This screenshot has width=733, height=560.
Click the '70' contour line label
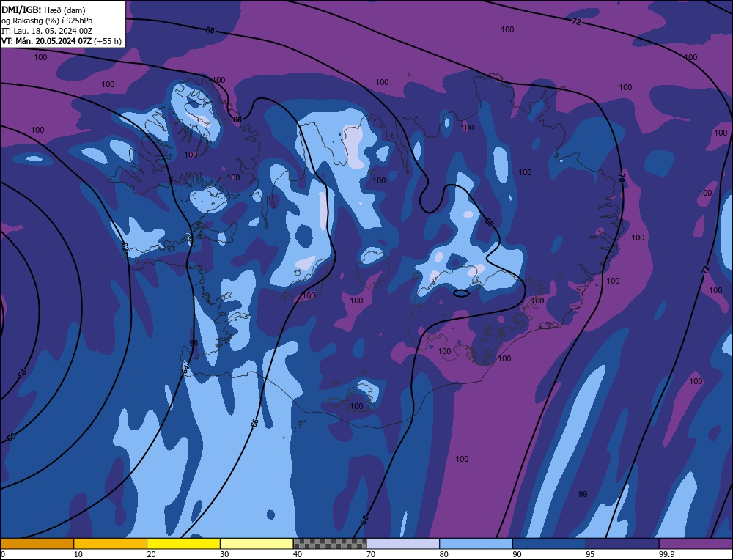(622, 177)
